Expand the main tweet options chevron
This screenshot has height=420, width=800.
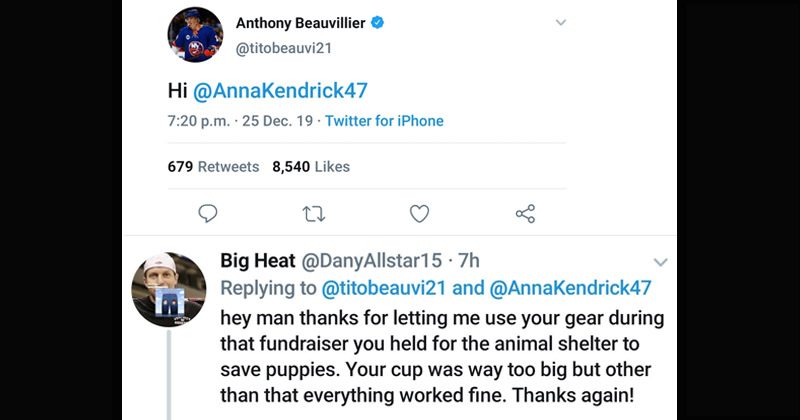point(560,22)
